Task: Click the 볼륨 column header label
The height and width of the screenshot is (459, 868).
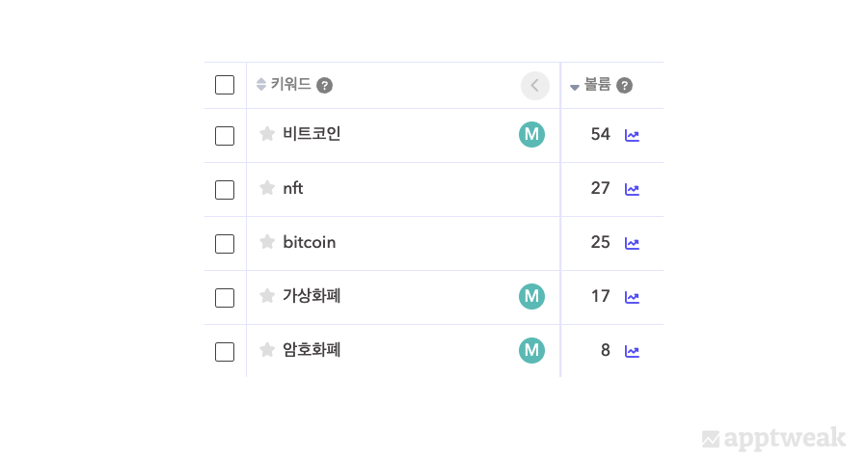Action: point(598,85)
